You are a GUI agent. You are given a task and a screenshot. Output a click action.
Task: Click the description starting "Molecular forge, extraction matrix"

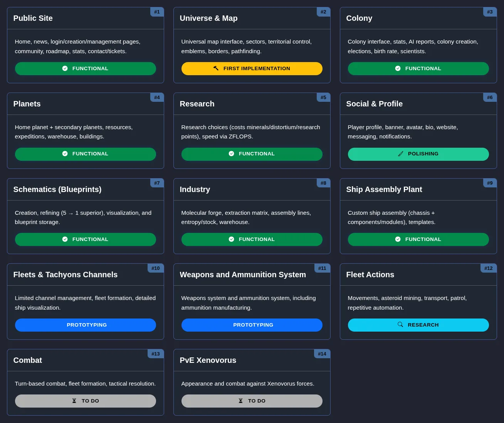click(x=246, y=217)
